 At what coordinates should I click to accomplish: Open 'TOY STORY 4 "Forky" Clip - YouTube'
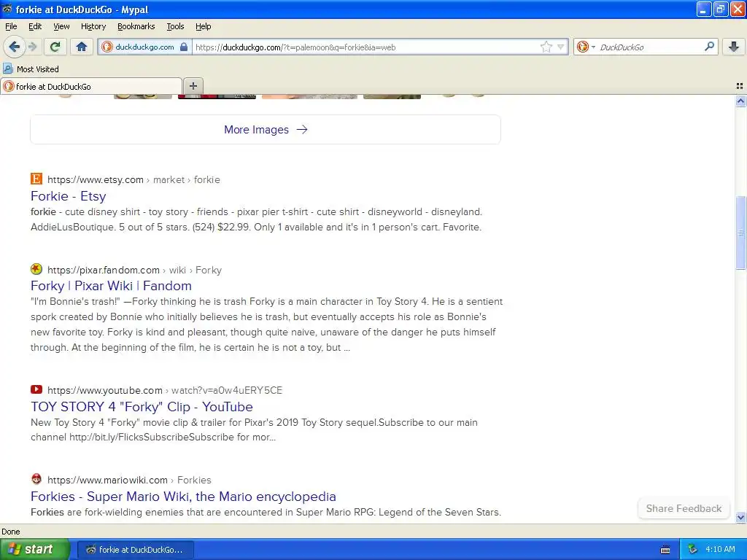142,407
